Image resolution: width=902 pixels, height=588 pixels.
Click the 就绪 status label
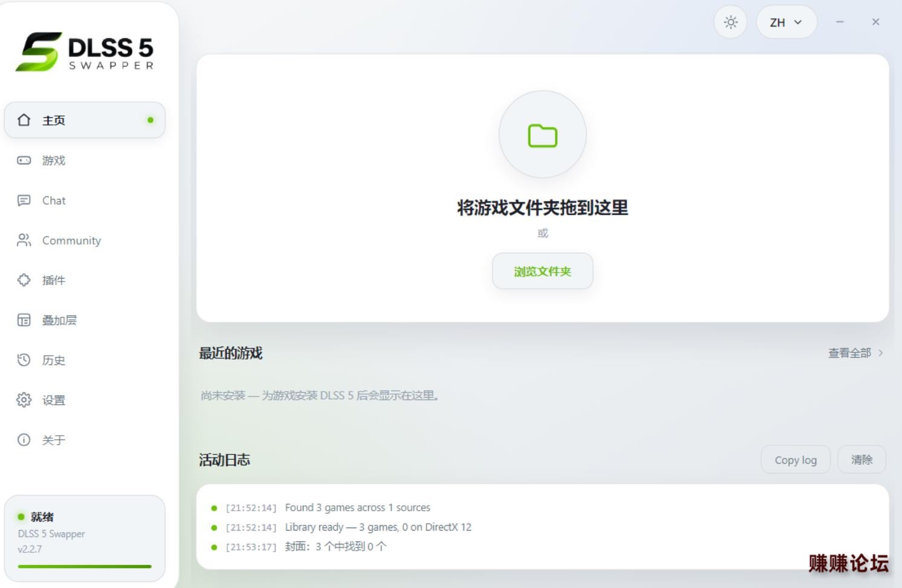click(42, 517)
